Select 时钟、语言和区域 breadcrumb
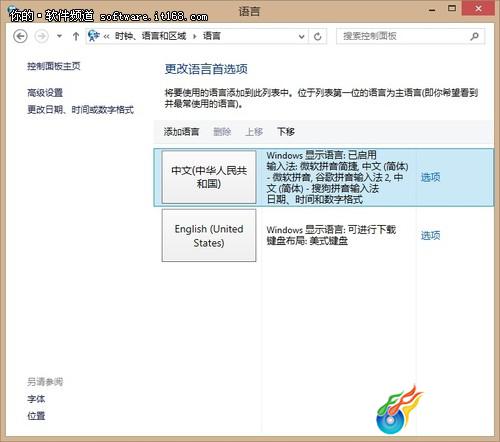 pyautogui.click(x=150, y=36)
